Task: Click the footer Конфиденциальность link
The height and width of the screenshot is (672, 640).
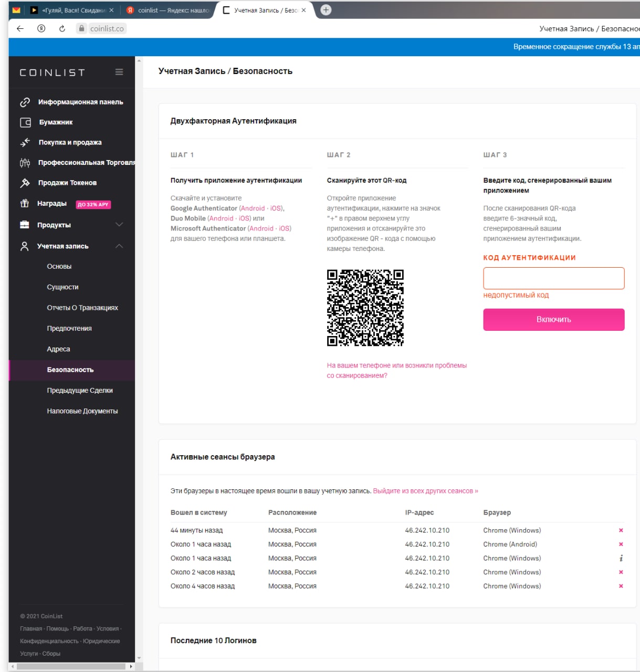Action: [49, 642]
